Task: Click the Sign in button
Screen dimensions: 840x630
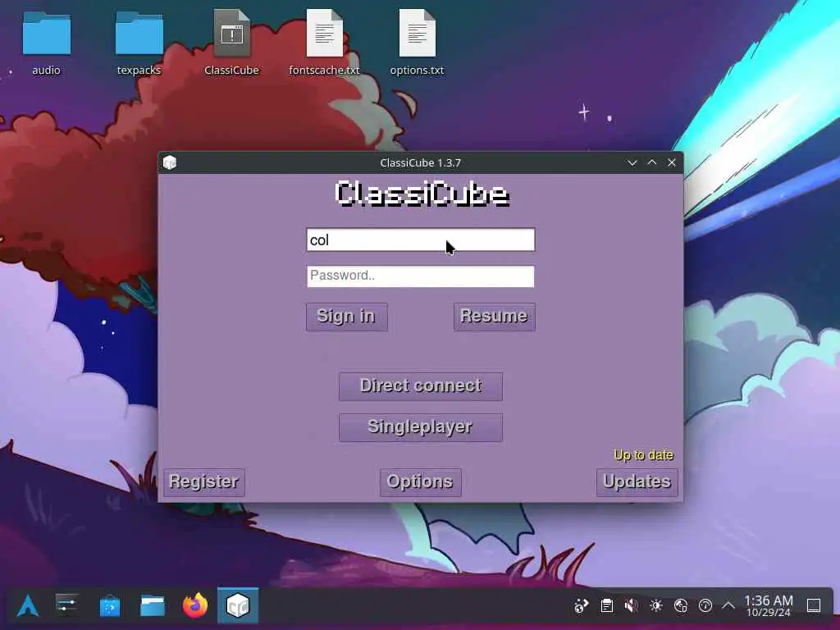Action: click(347, 317)
